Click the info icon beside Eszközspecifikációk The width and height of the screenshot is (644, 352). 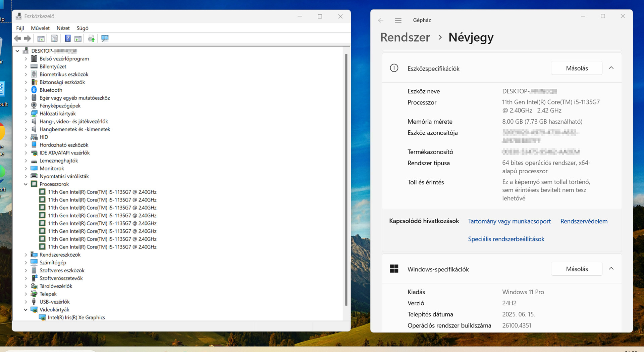click(394, 68)
